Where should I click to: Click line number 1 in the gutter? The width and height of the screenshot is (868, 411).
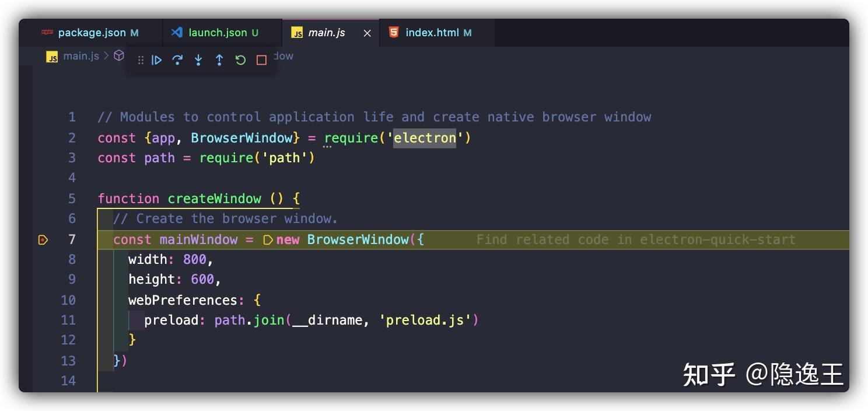click(72, 117)
